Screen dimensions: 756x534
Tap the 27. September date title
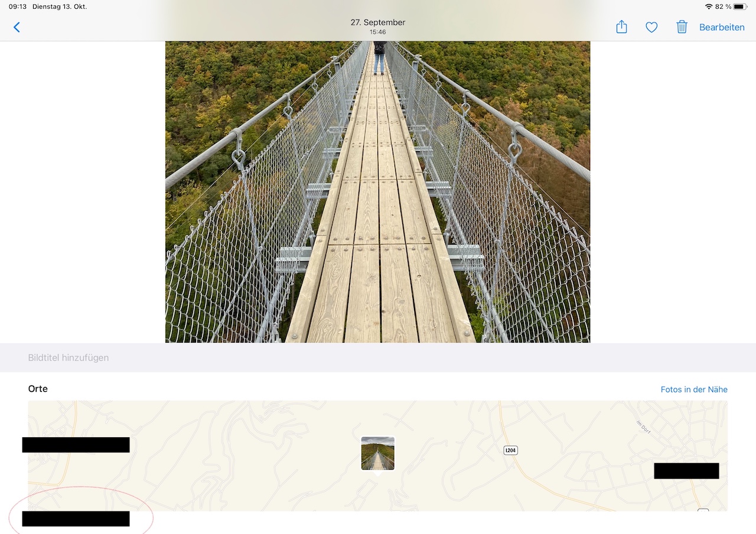[378, 22]
